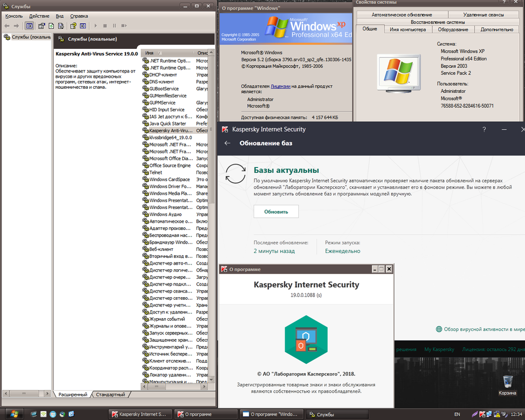Click the Kaspersky logo in About window
The image size is (525, 420).
[x=306, y=340]
